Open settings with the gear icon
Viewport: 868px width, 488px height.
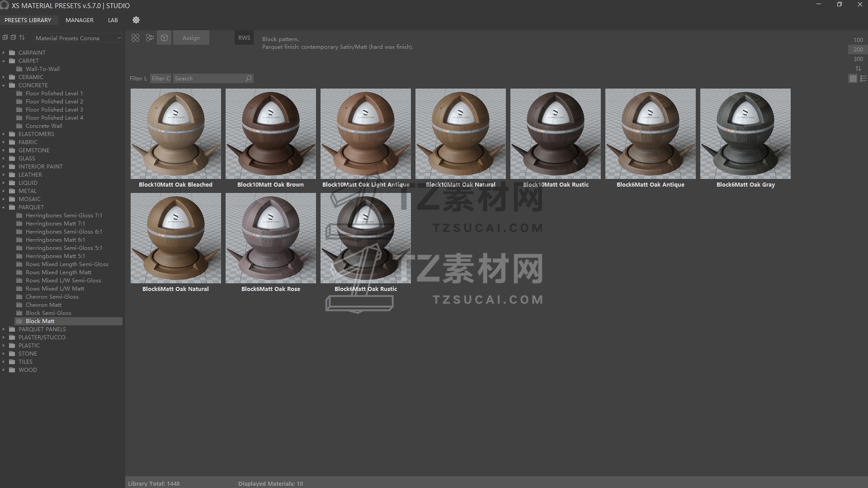point(136,20)
